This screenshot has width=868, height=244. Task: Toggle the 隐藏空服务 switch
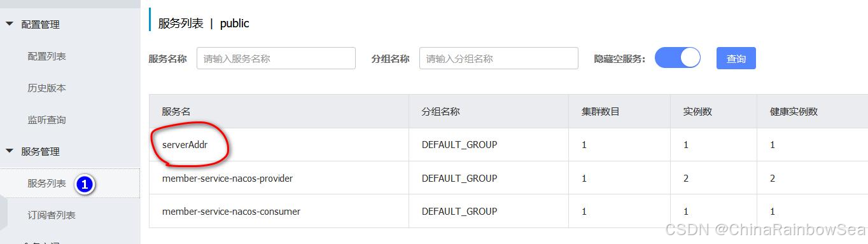[x=677, y=58]
